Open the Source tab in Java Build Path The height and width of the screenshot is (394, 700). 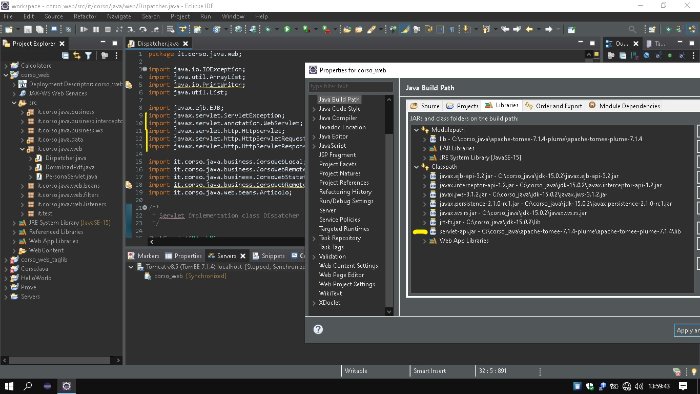(425, 106)
